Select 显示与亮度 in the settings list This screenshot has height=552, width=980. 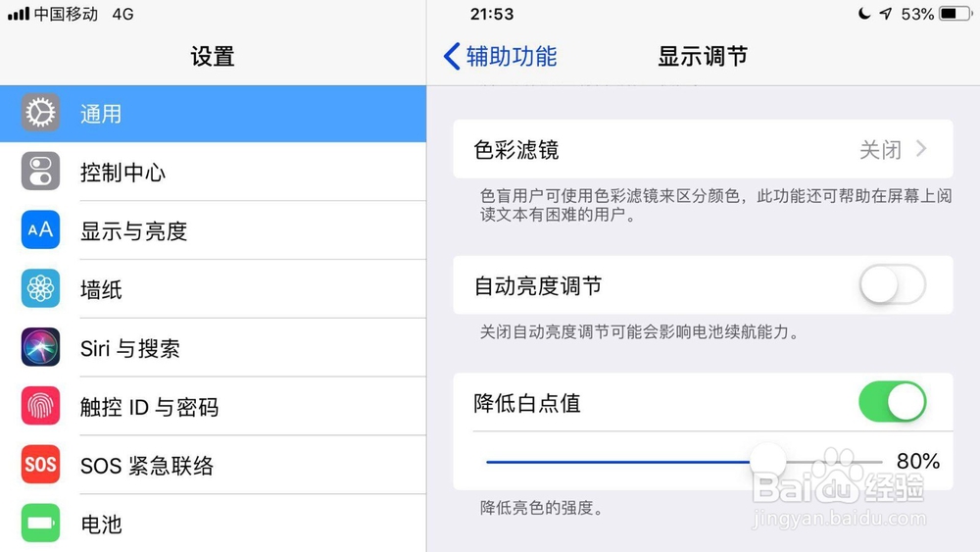[133, 231]
